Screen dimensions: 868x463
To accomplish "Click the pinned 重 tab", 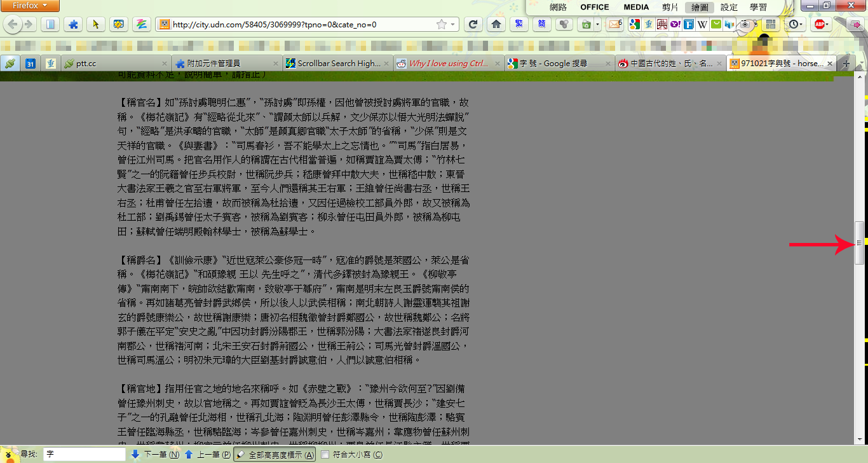I will coord(51,64).
